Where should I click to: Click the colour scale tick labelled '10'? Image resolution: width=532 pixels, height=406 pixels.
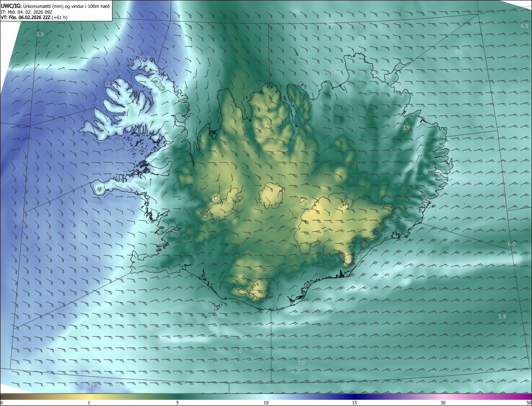tap(266, 403)
